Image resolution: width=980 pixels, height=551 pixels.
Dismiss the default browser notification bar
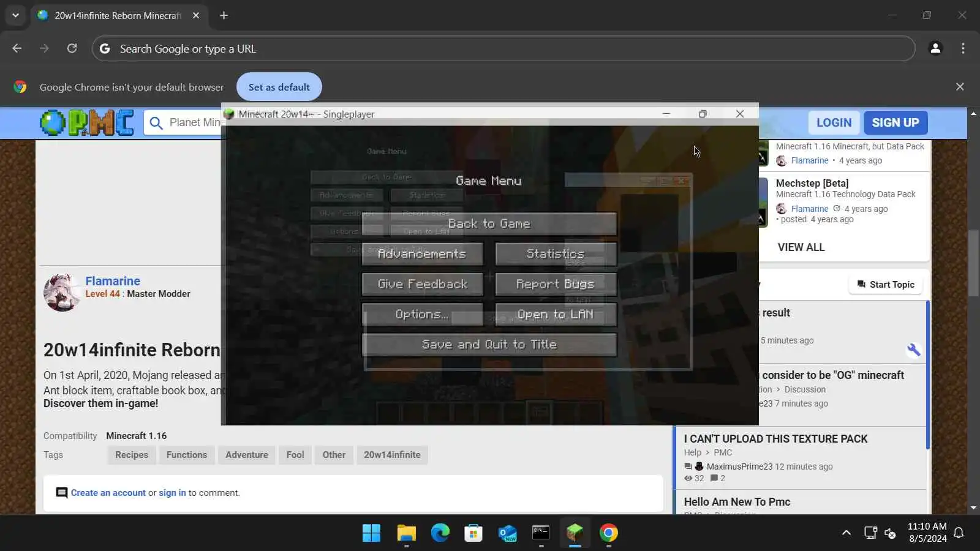(960, 87)
